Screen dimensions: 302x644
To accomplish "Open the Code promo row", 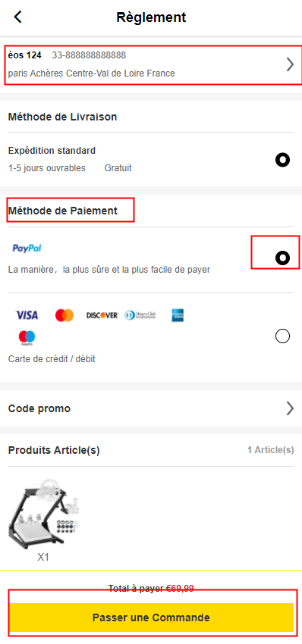I will [151, 408].
